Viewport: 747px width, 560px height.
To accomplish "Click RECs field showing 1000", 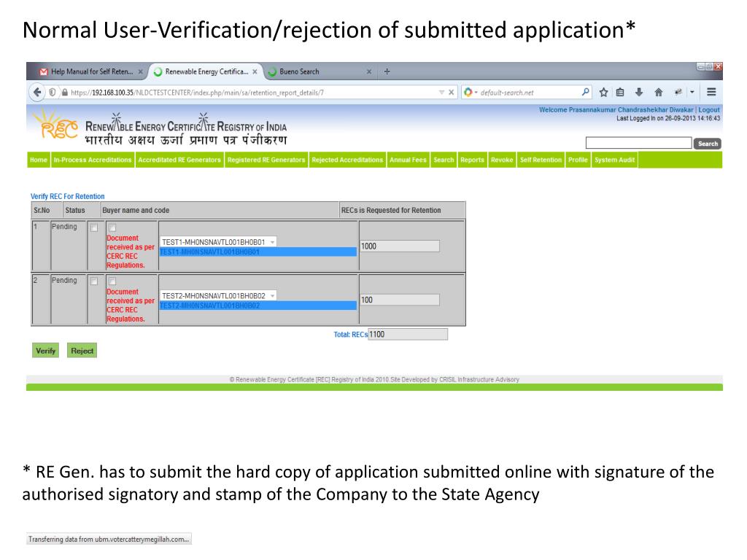I will pyautogui.click(x=399, y=246).
